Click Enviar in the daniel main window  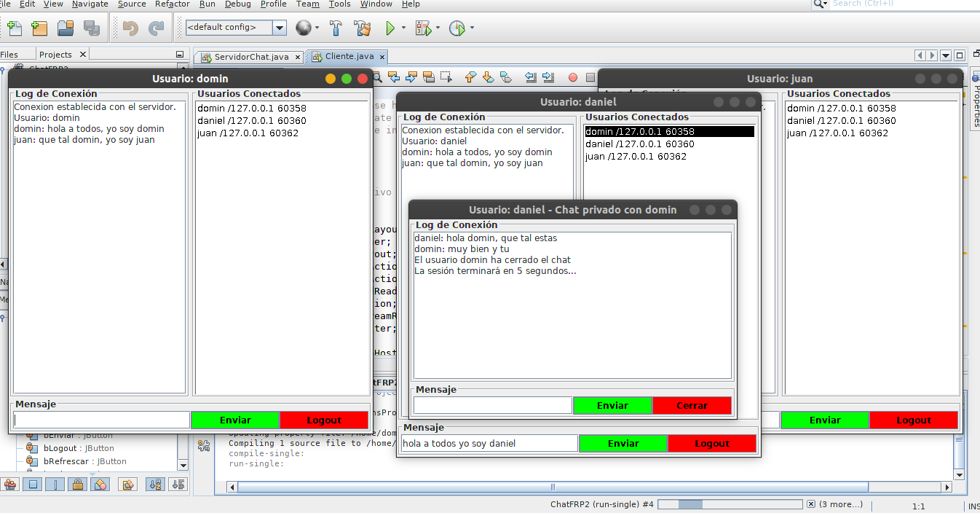coord(623,443)
